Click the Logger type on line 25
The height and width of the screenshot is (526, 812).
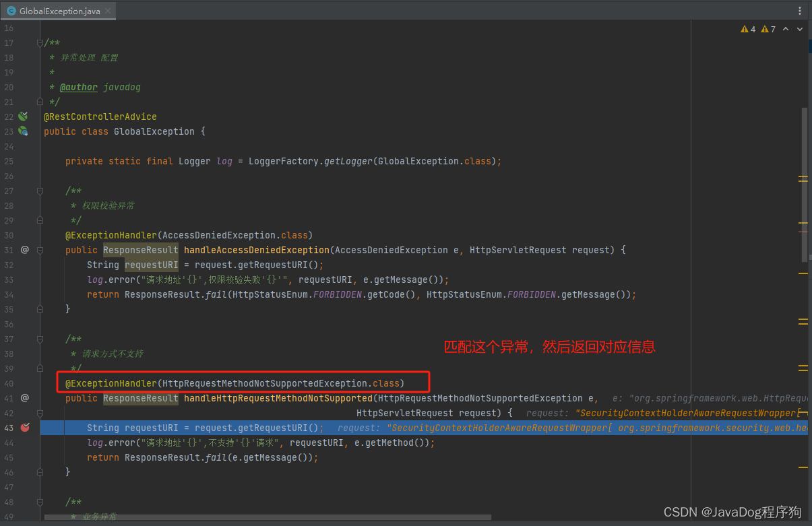(195, 161)
